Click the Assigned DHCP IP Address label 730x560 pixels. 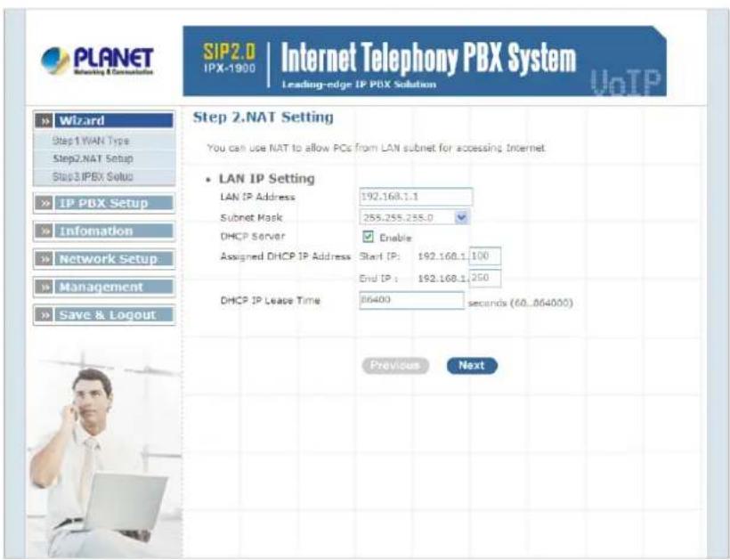286,256
